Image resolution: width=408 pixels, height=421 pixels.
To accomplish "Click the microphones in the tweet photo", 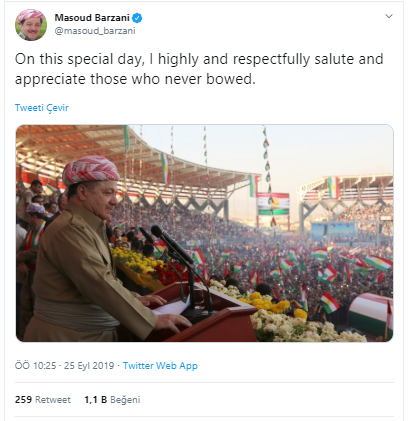I will pyautogui.click(x=167, y=245).
